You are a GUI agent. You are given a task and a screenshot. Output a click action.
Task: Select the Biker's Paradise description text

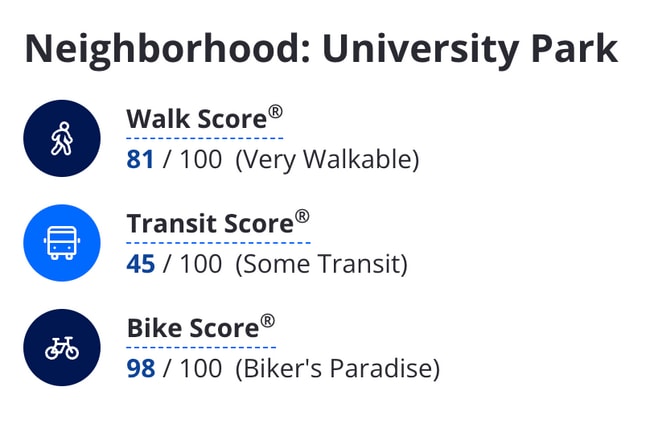click(x=337, y=369)
